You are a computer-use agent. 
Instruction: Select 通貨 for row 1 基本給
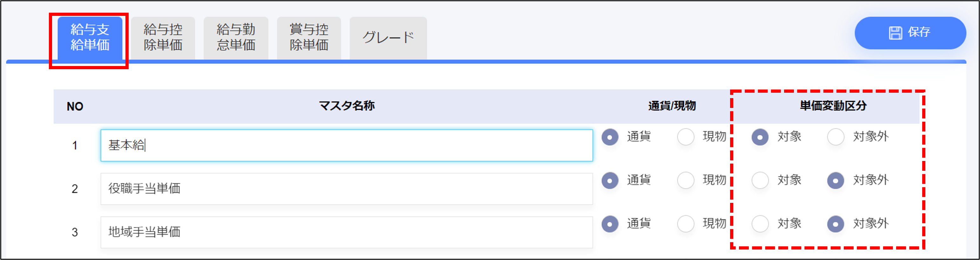[x=610, y=137]
